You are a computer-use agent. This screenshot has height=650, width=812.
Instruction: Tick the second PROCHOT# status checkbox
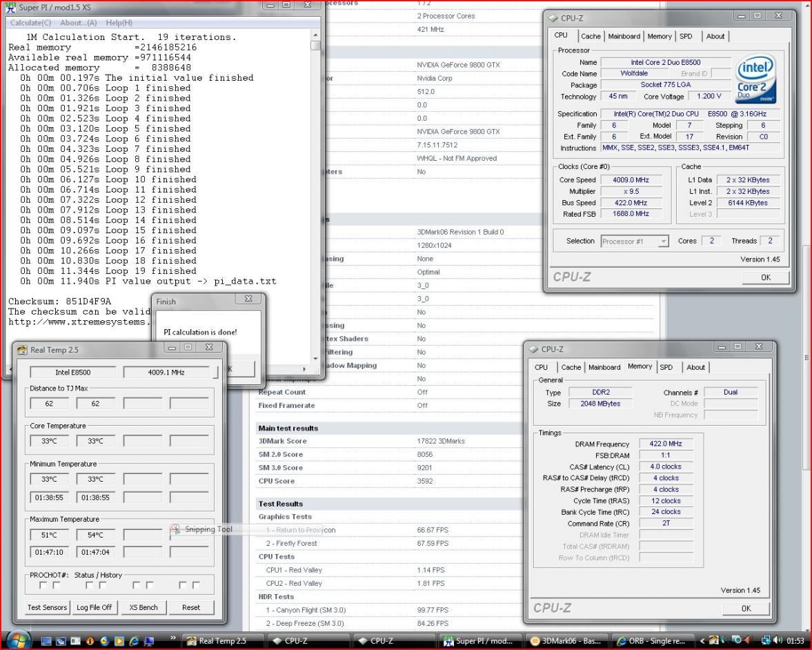(57, 585)
